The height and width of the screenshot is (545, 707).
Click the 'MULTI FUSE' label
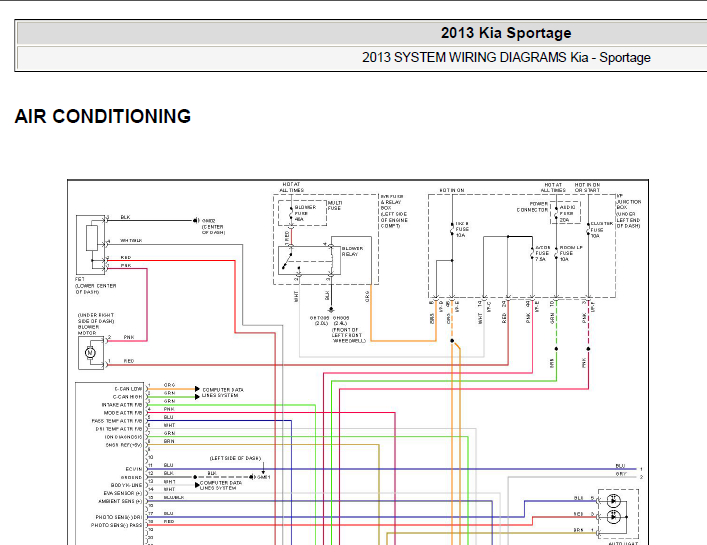coord(335,206)
